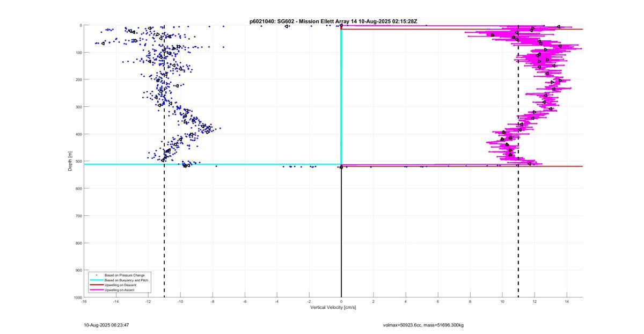Click the '1000' depth axis tick label

click(x=78, y=297)
